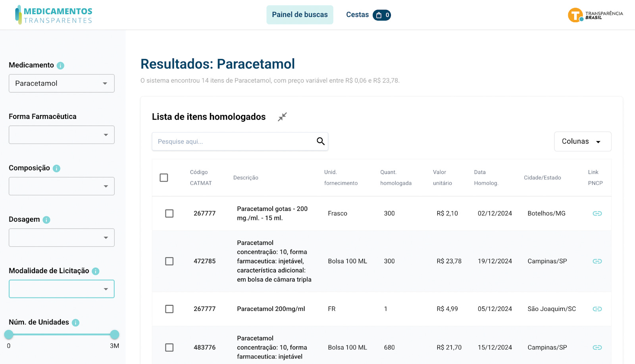635x364 pixels.
Task: Select the Paracetamol gotas 200 mg row checkbox
Action: tap(169, 213)
